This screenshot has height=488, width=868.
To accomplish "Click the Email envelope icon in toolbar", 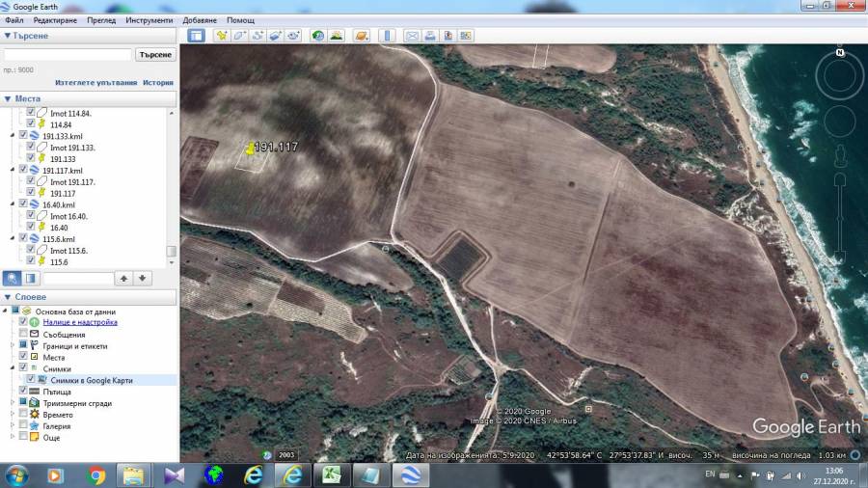I will 413,36.
